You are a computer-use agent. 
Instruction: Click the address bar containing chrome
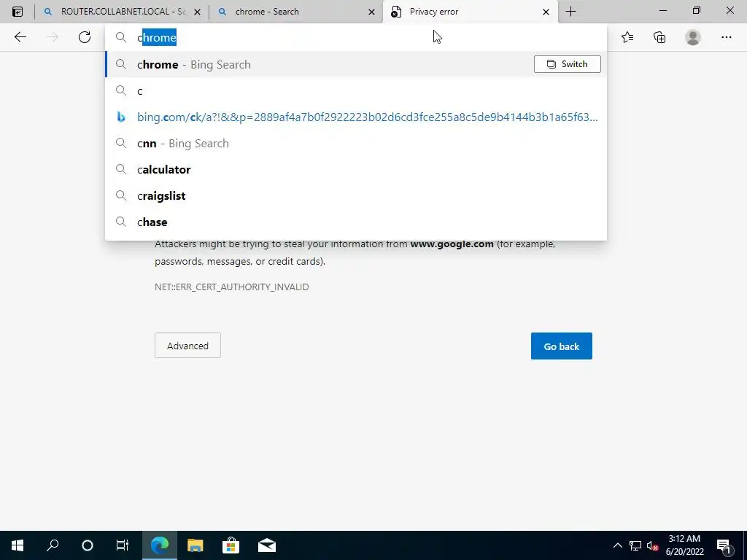pyautogui.click(x=356, y=37)
